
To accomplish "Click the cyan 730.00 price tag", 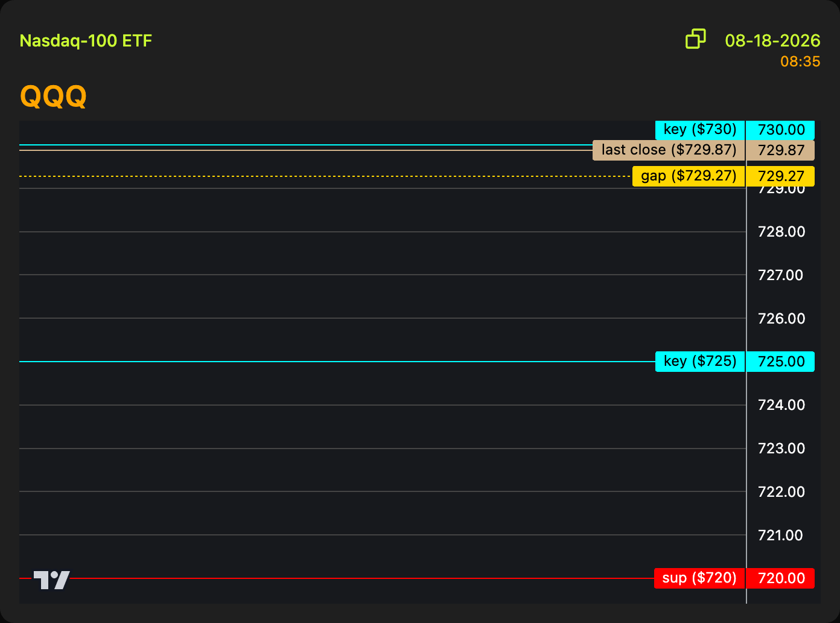I will 780,130.
